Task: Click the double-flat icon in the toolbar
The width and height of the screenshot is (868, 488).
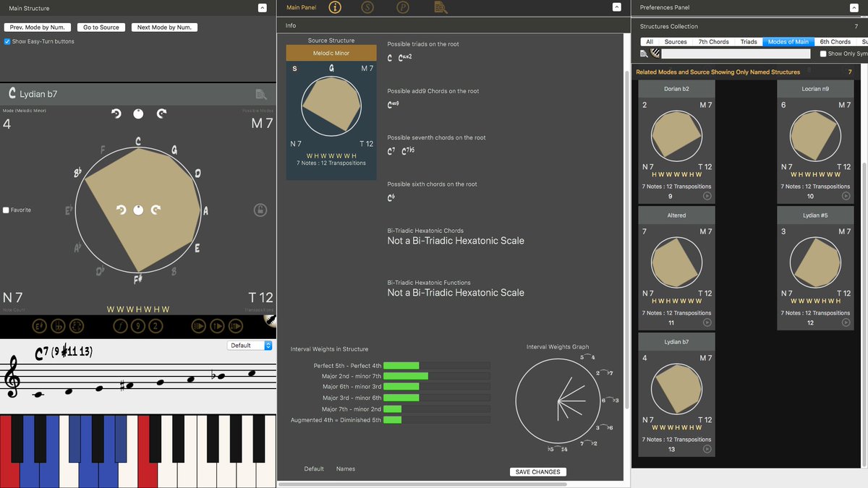Action: point(59,326)
